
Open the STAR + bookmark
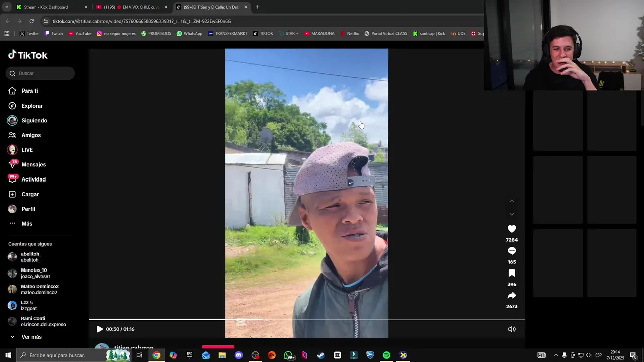coord(288,34)
